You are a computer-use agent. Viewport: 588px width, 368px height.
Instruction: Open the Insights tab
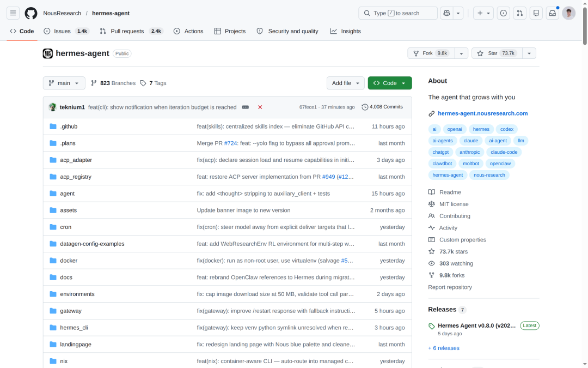tap(346, 31)
